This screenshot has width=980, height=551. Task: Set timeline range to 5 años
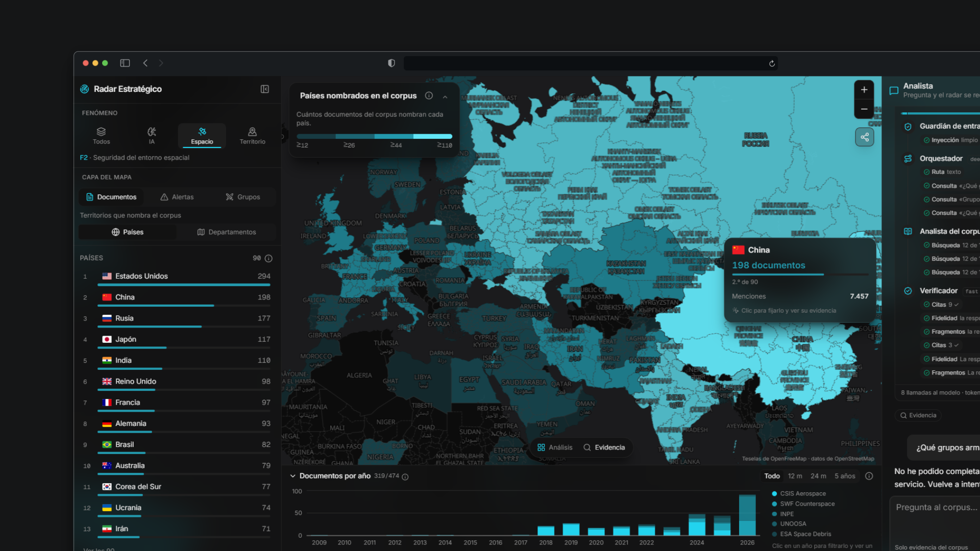(845, 476)
